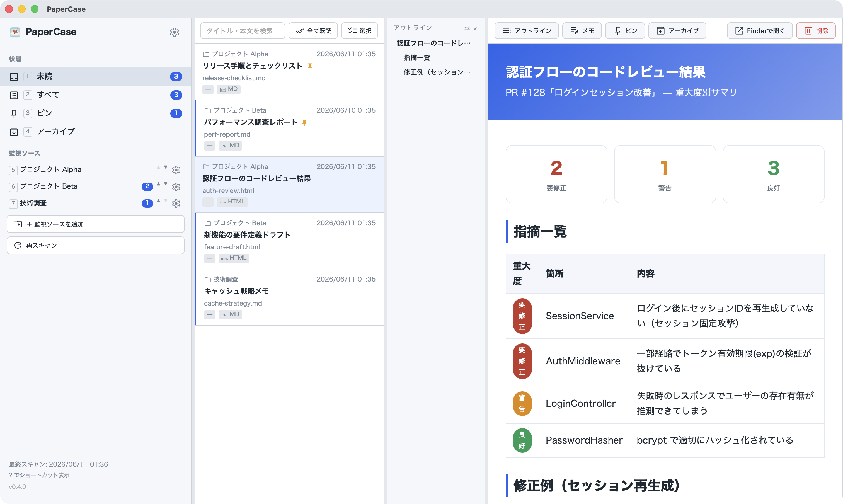This screenshot has width=843, height=504.
Task: Click the dash badge on cache-strategy.md item
Action: pos(210,314)
